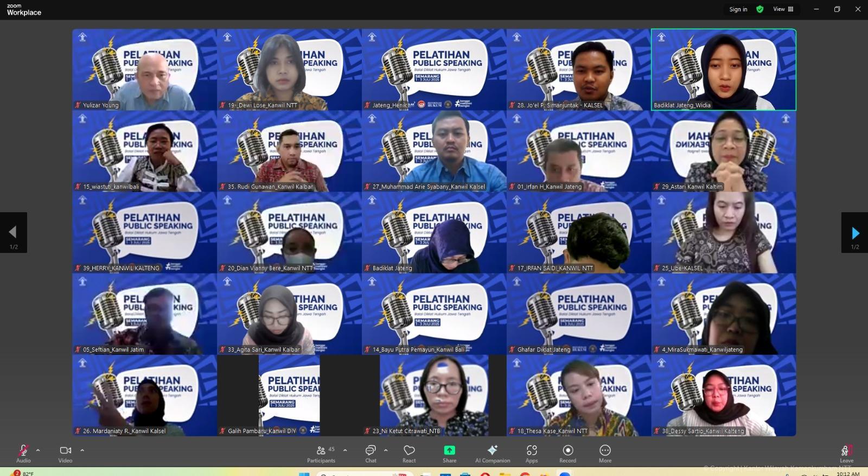Select 29_Astari Kanwil Kaltim tile
This screenshot has width=868, height=476.
pos(724,151)
